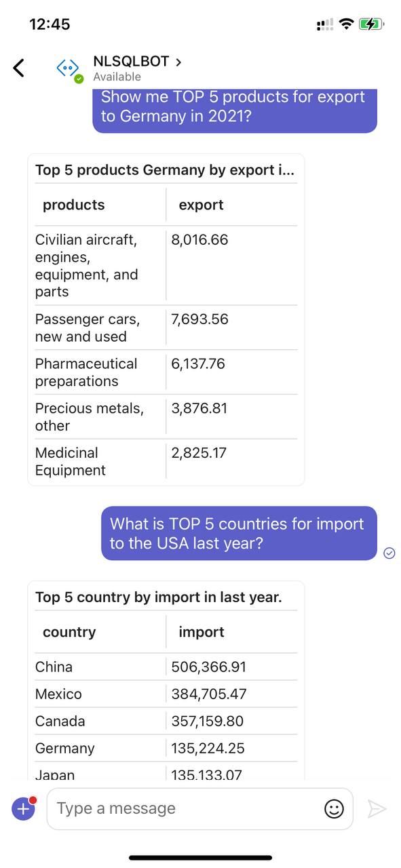
Task: Open the emoji picker smiley icon
Action: point(334,808)
